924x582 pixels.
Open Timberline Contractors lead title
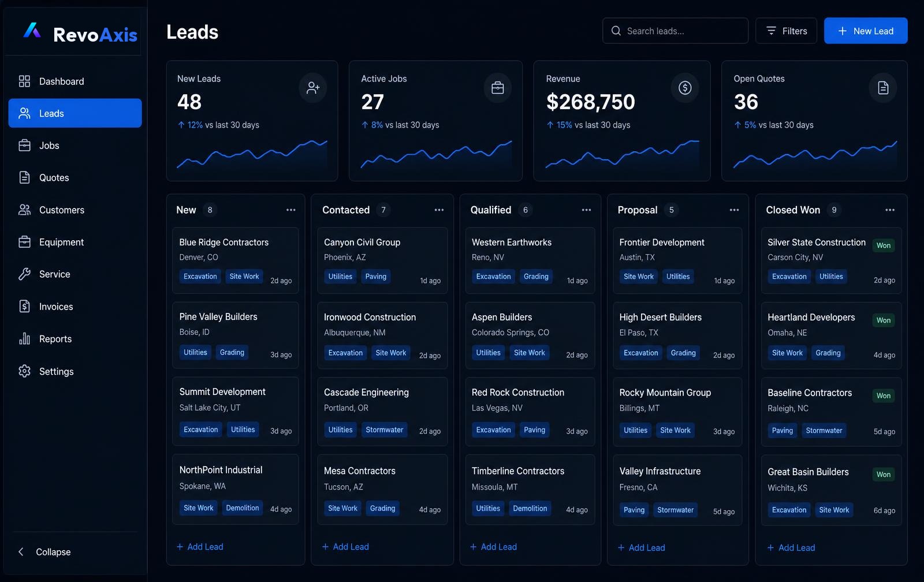[518, 471]
